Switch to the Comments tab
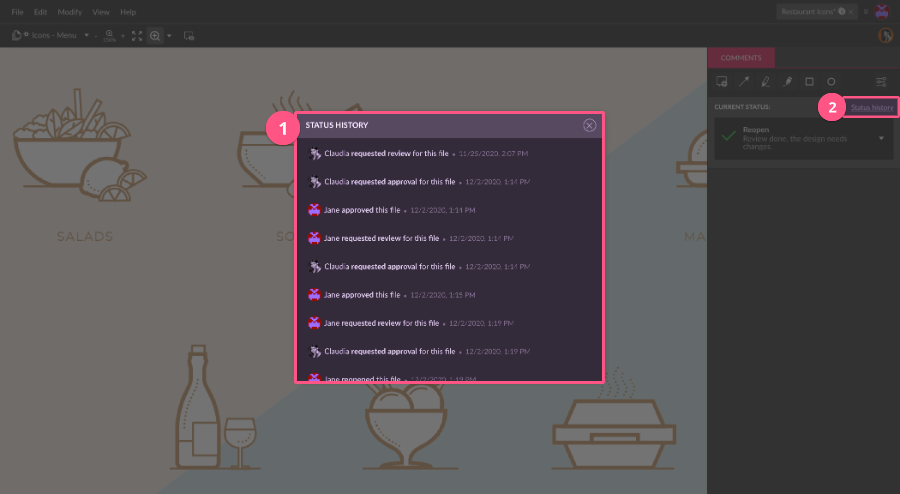 [741, 58]
